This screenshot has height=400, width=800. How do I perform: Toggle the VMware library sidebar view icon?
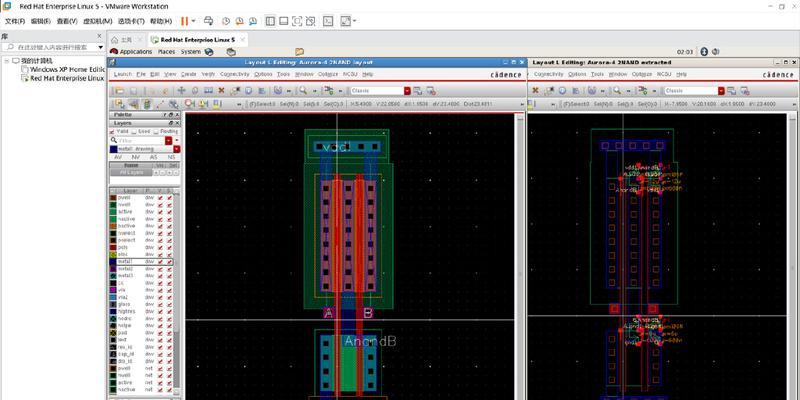click(x=270, y=21)
